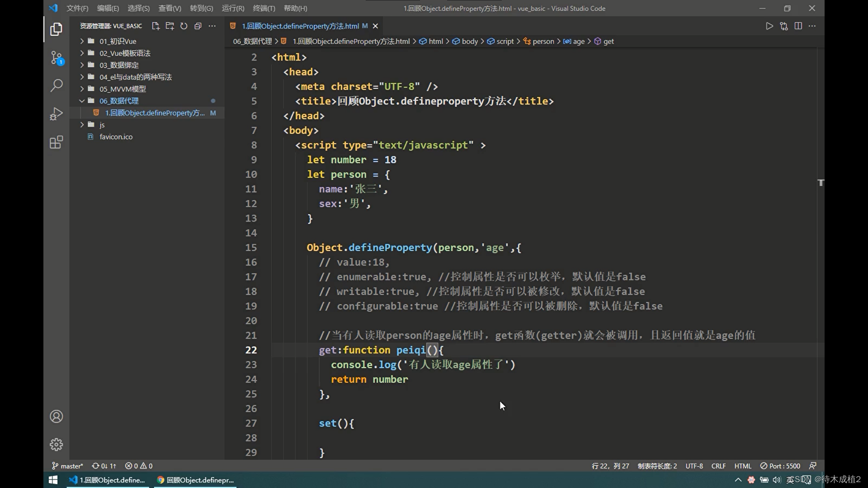This screenshot has height=488, width=868.
Task: Close the open editor tab
Action: [x=375, y=26]
